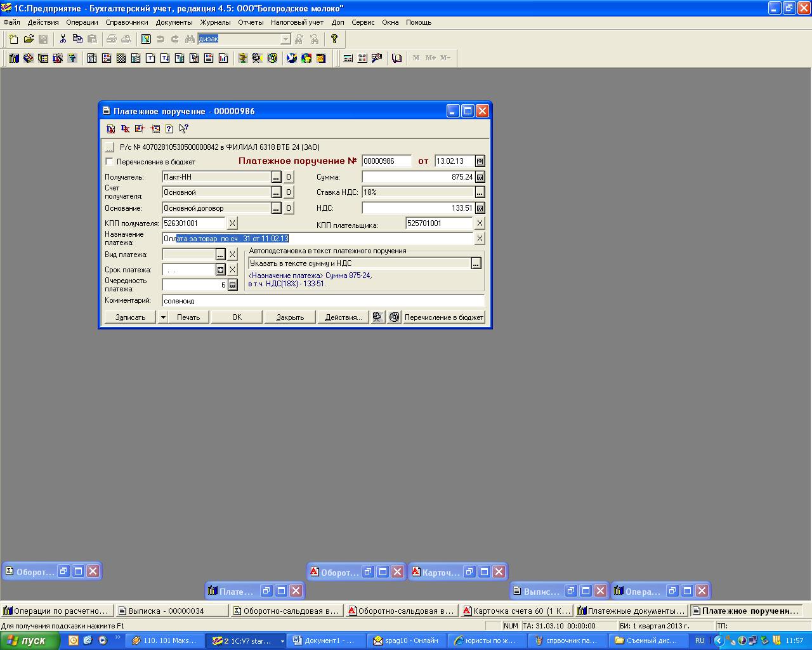Open the Отчеты menu
812x650 pixels.
tap(251, 22)
